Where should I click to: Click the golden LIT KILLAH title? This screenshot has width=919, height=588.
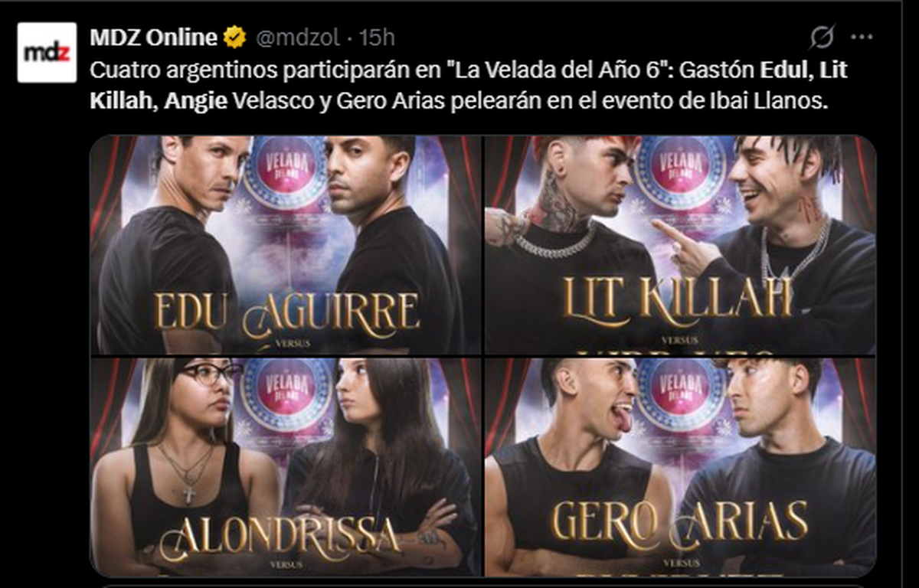click(678, 299)
